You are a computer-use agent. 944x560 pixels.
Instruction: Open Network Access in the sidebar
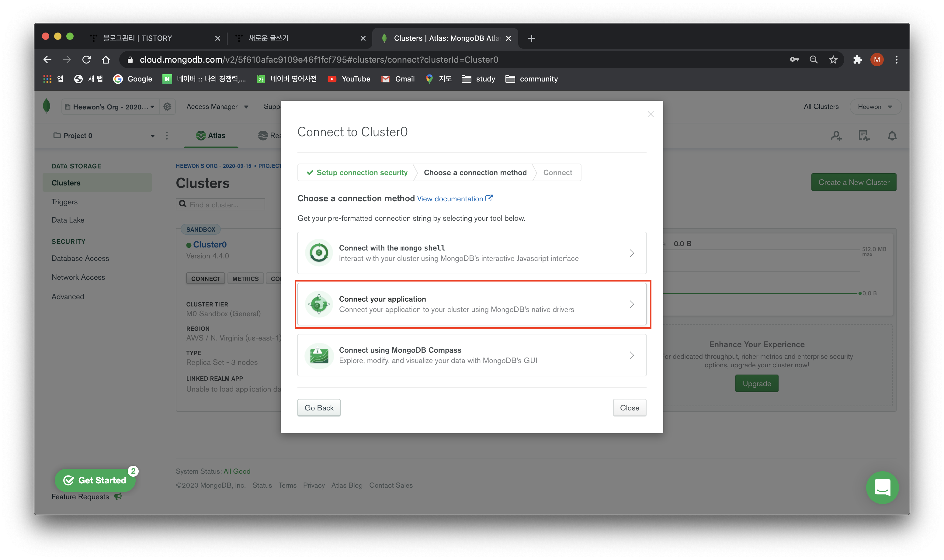tap(78, 277)
